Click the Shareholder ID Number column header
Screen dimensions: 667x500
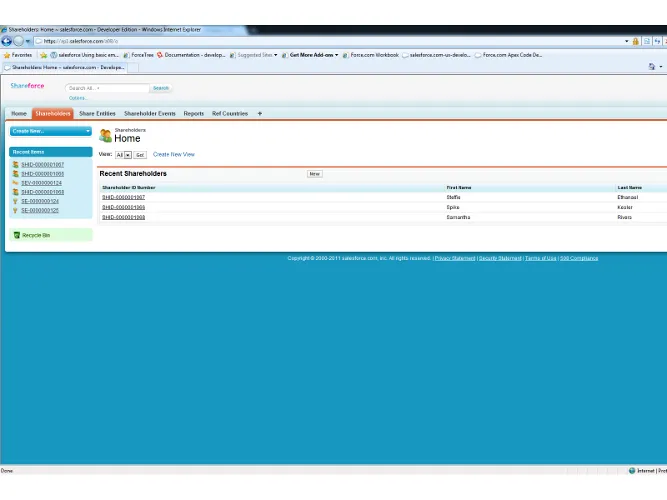(129, 188)
